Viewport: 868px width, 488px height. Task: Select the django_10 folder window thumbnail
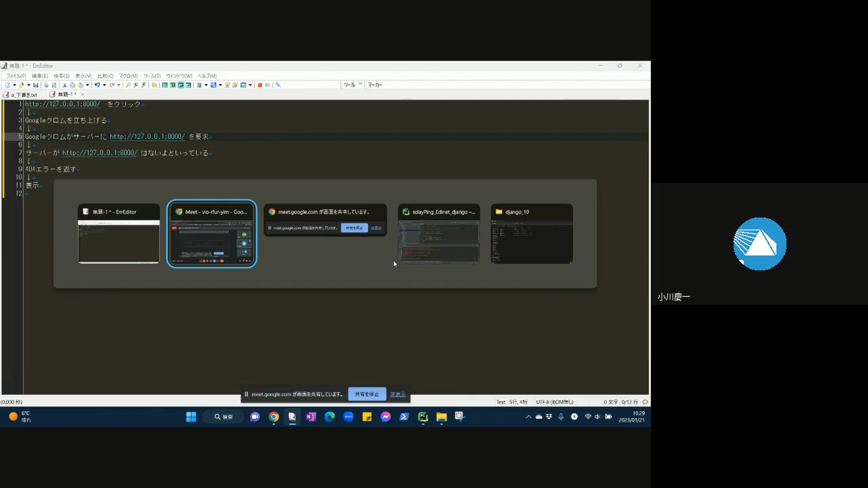532,234
